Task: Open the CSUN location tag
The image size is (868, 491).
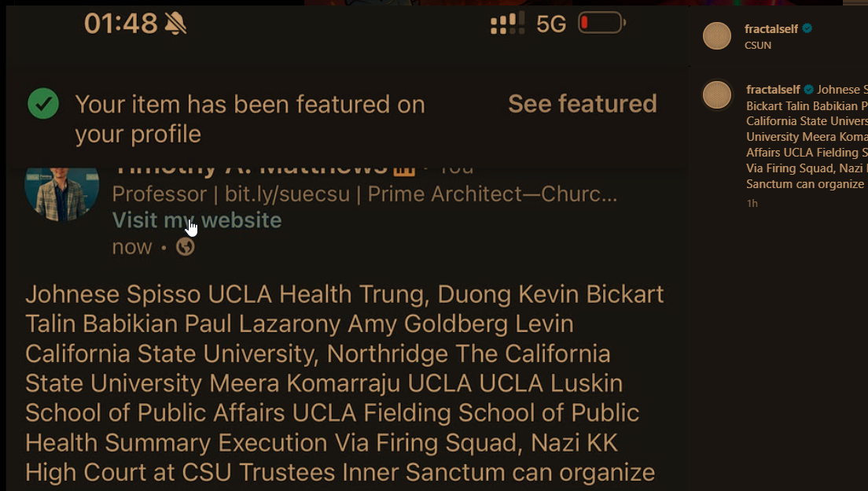Action: [758, 46]
